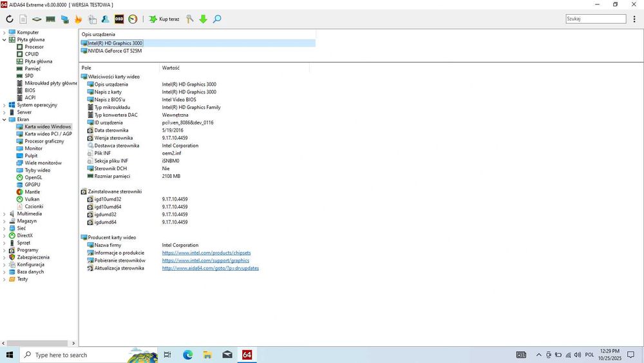This screenshot has width=644, height=363.
Task: Select Konfiguracja in the tree
Action: (x=30, y=265)
